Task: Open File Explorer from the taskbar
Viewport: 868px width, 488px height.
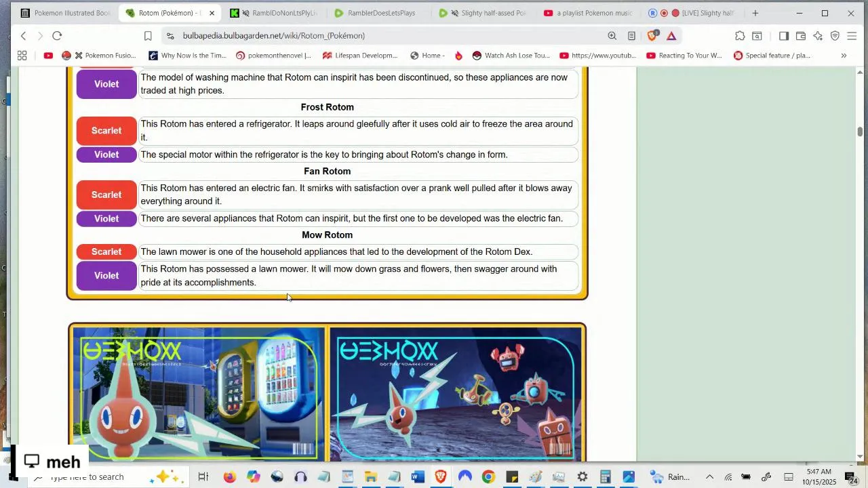Action: coord(370,477)
